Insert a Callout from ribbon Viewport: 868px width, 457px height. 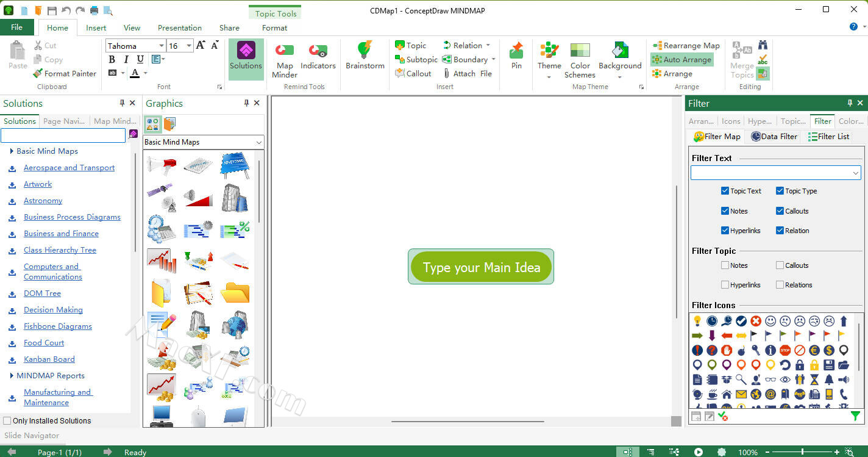tap(413, 74)
